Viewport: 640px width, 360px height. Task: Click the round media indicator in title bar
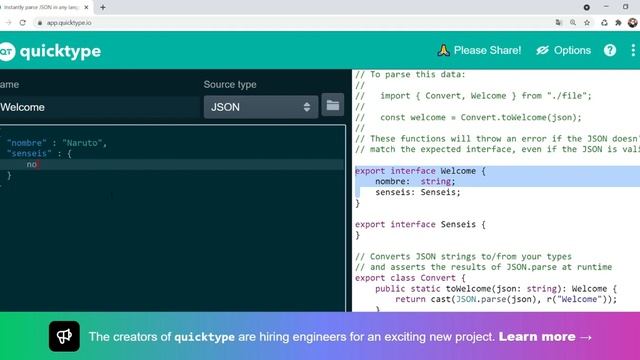coord(587,7)
